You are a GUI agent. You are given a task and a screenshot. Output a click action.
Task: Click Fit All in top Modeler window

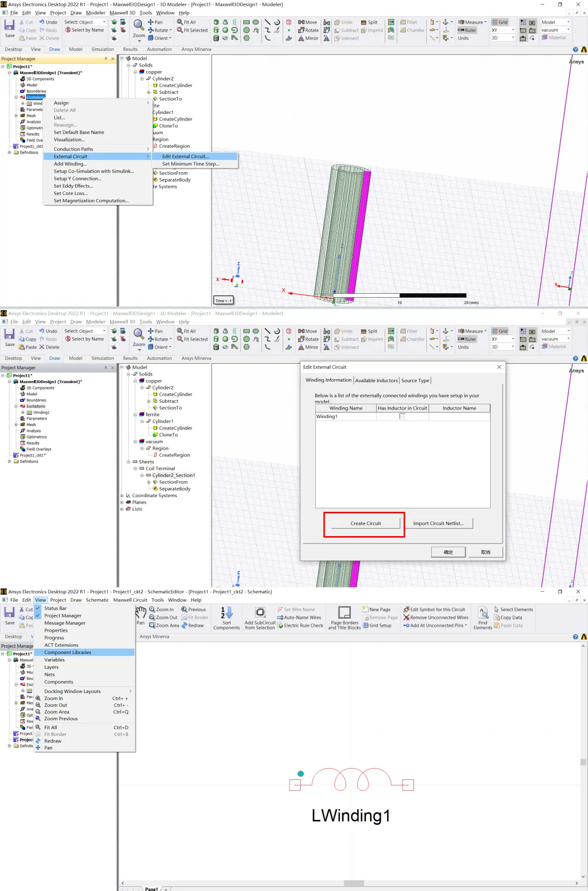point(186,22)
